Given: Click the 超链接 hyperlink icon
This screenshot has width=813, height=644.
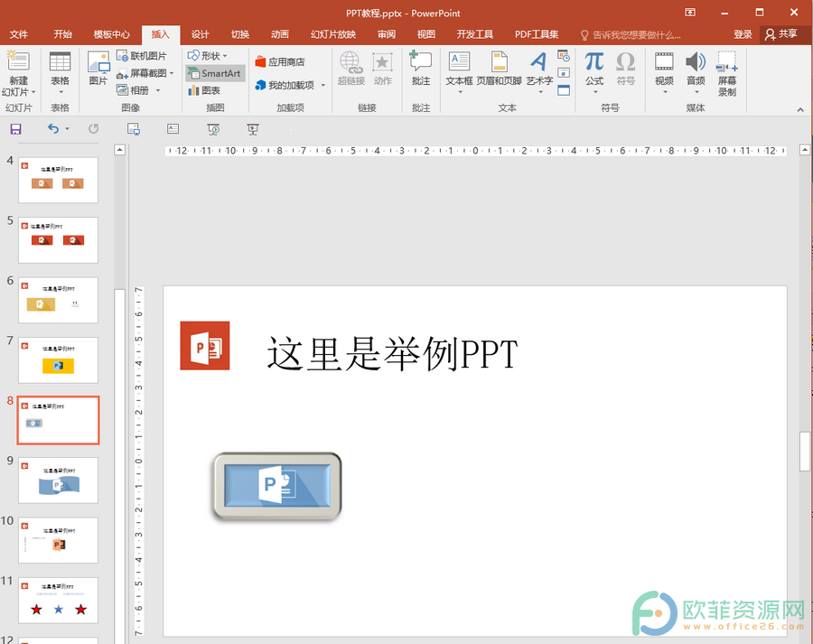Looking at the screenshot, I should [x=351, y=61].
